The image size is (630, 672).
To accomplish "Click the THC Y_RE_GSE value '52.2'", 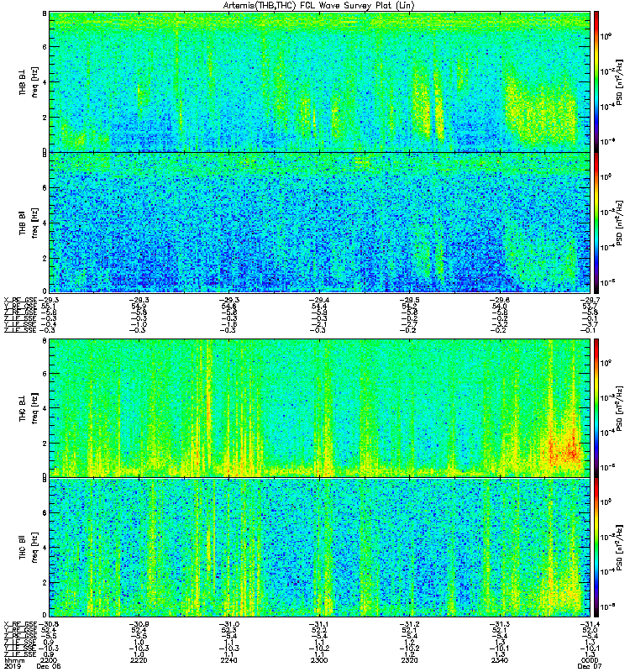I will point(319,631).
